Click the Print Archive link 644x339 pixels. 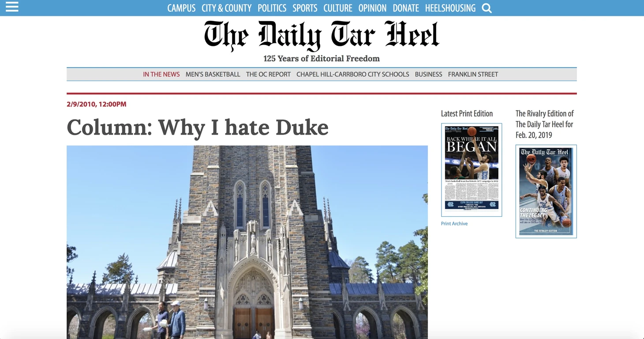(x=454, y=223)
